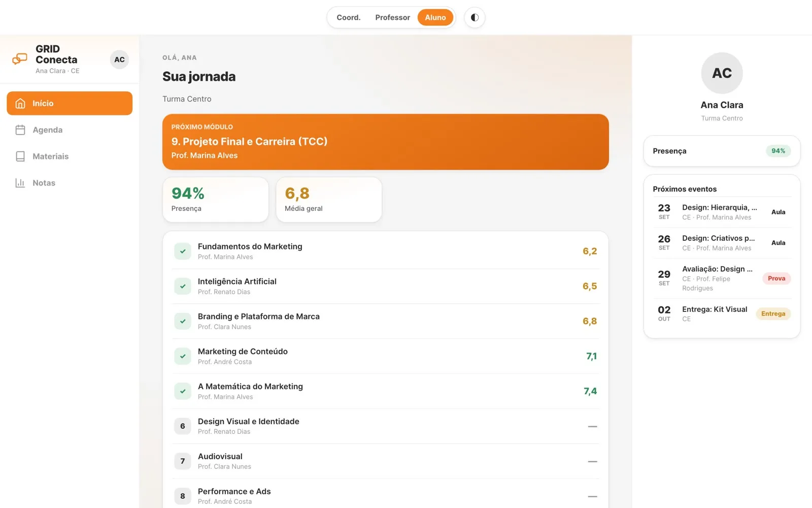Click the number 6 badge for Design Visual

[183, 426]
